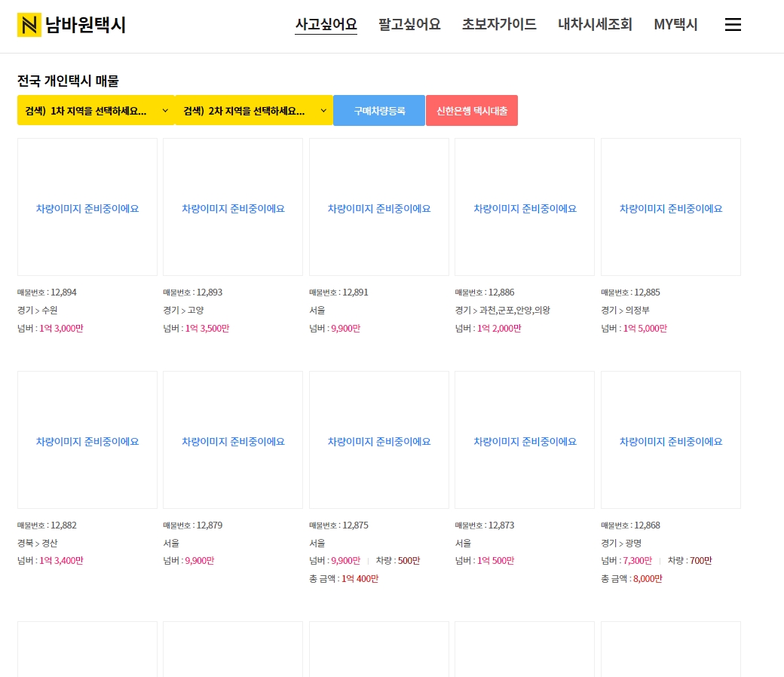The image size is (784, 677).
Task: Click the 구매차량등록 button
Action: pos(379,111)
